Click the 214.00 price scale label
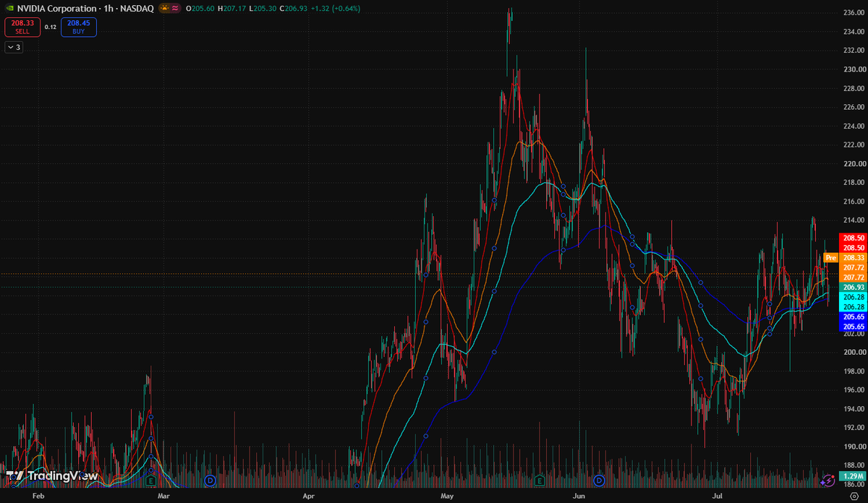Screen dimensions: 868x503 coord(854,220)
